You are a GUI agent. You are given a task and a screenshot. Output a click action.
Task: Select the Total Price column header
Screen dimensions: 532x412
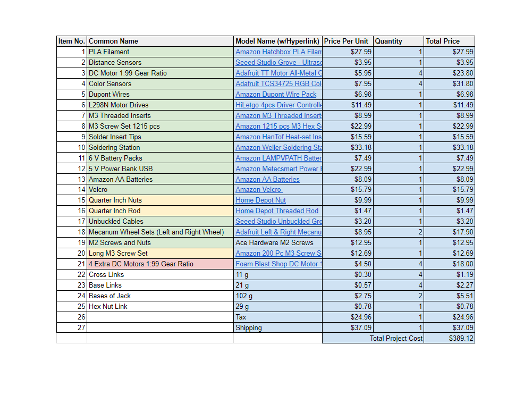450,41
